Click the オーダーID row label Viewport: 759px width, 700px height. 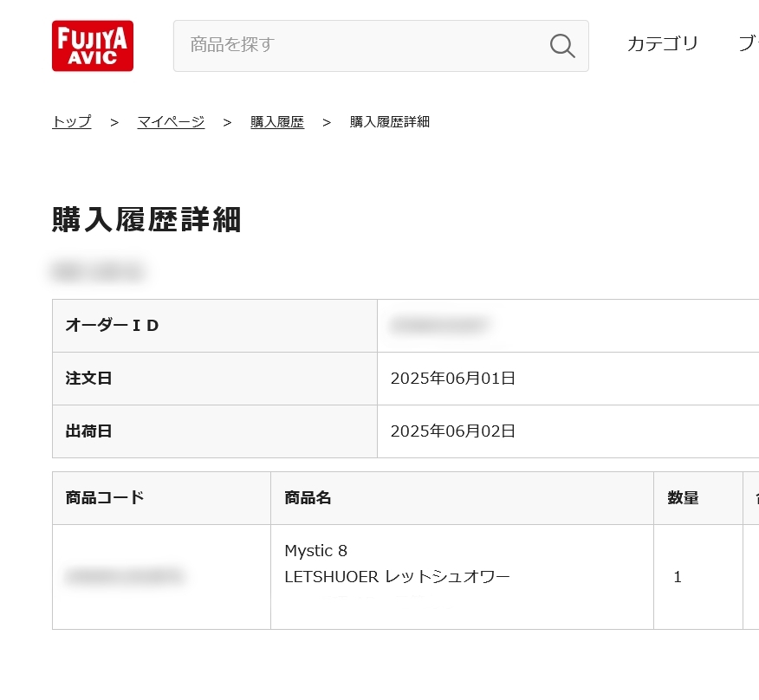(113, 326)
